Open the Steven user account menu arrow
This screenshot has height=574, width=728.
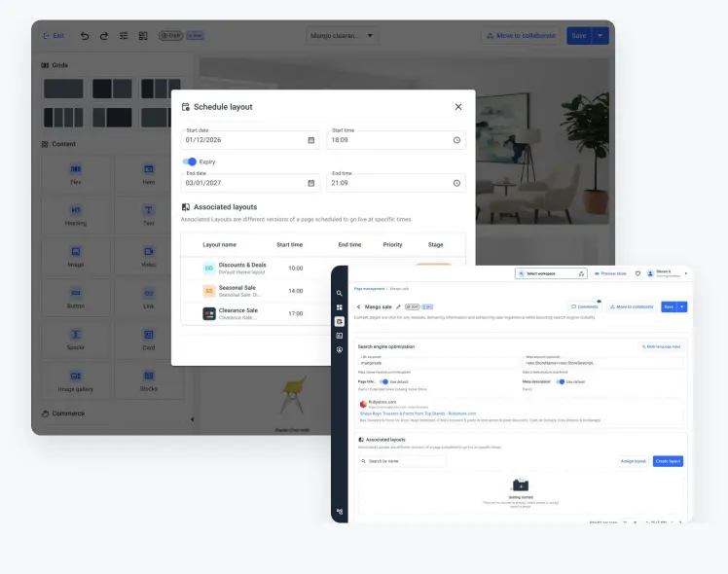tap(686, 273)
